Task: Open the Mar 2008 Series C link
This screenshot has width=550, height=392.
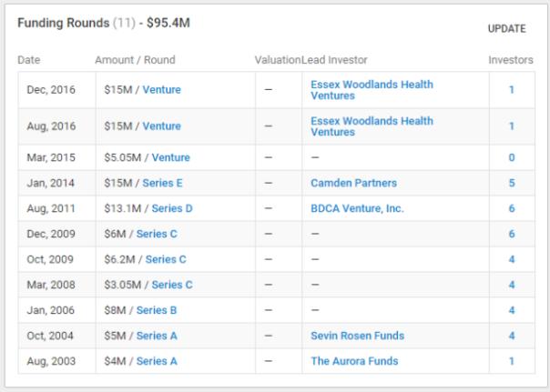Action: click(172, 285)
